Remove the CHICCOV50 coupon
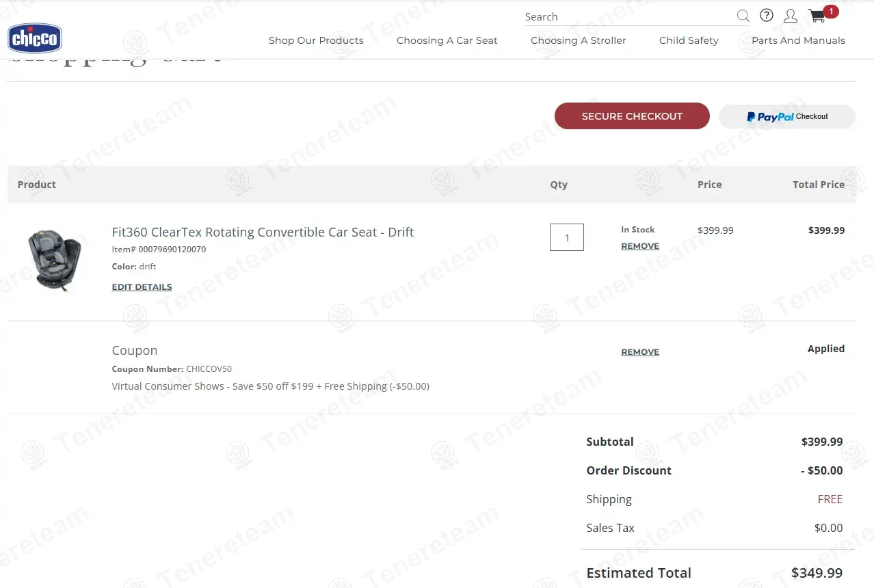Viewport: 874px width, 588px height. (640, 352)
